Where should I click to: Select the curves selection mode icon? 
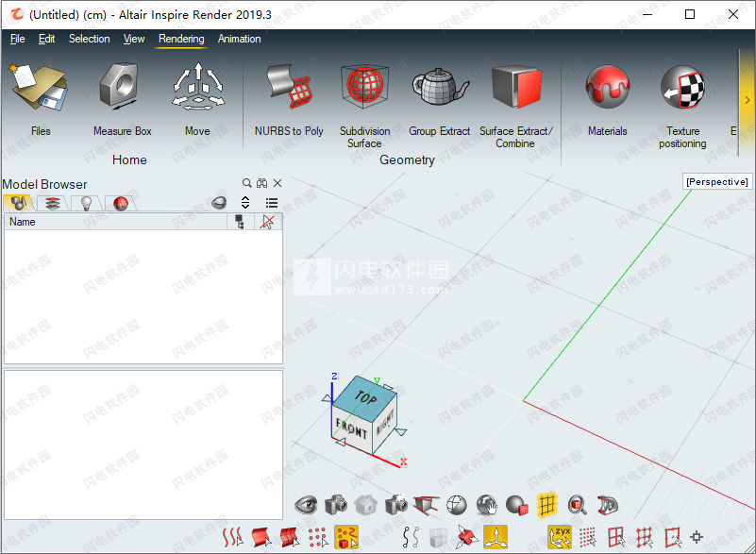pos(232,537)
